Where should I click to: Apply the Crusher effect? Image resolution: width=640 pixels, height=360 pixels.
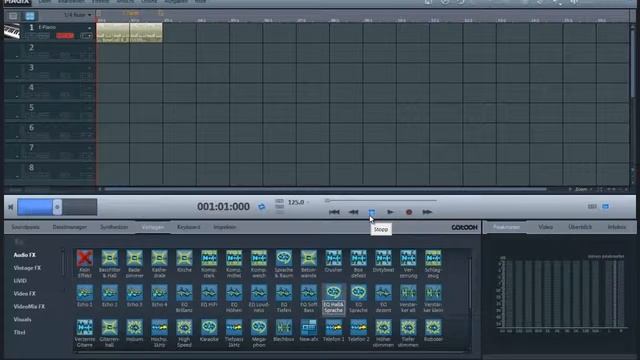tap(333, 258)
